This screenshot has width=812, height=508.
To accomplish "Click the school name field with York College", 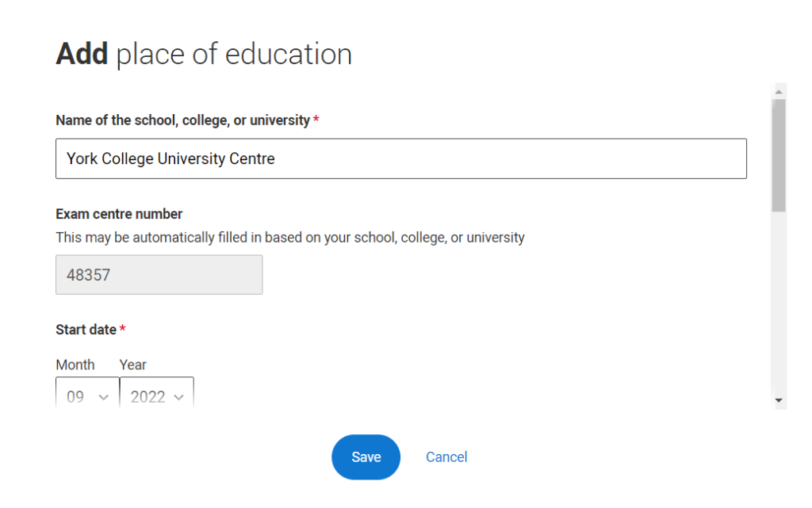I will 401,159.
